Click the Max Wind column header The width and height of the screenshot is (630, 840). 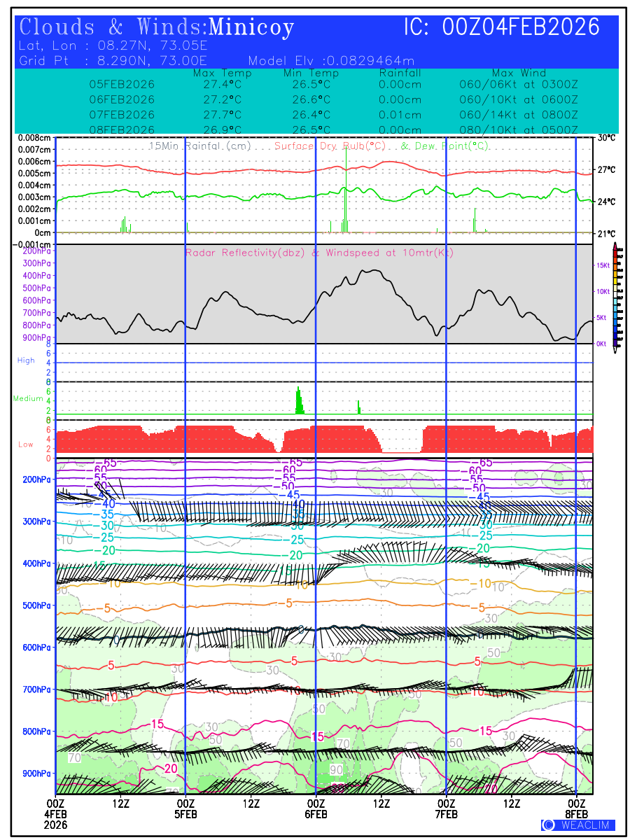tap(519, 73)
